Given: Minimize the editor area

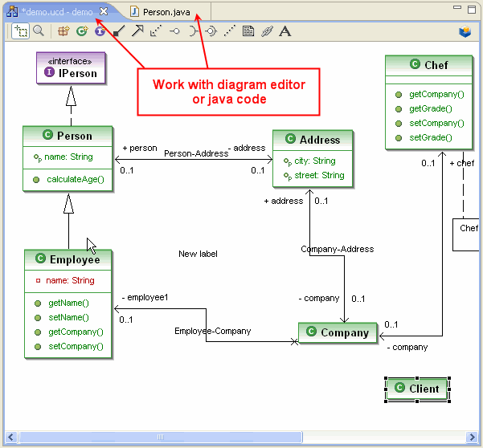Looking at the screenshot, I should (457, 7).
